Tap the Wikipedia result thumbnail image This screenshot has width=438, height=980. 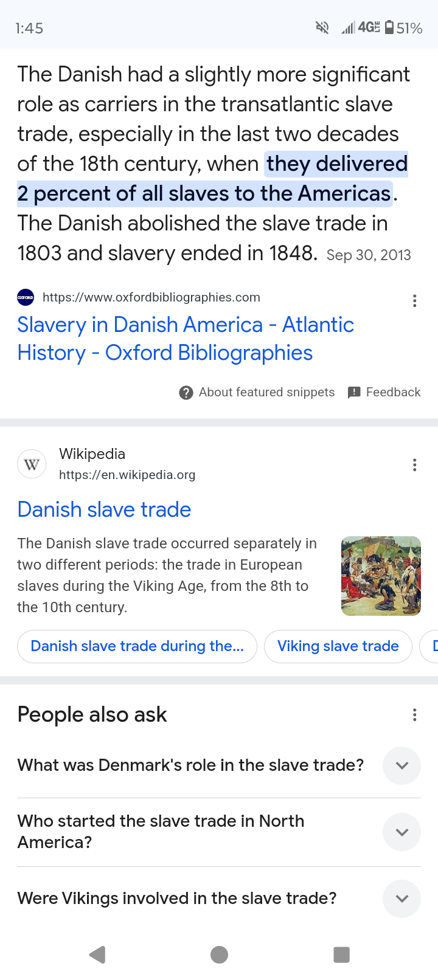pyautogui.click(x=381, y=576)
